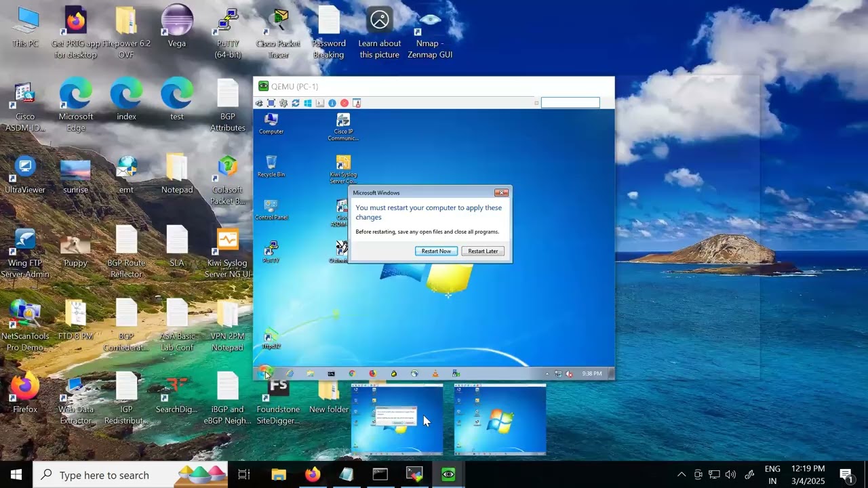The height and width of the screenshot is (488, 868).
Task: Click the settings gear in QEMU toolbar
Action: [283, 103]
